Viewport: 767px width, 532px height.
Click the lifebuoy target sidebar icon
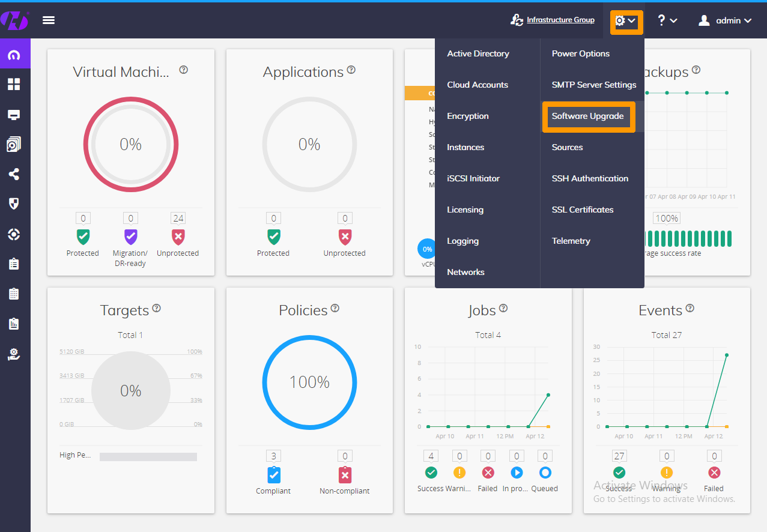click(14, 234)
